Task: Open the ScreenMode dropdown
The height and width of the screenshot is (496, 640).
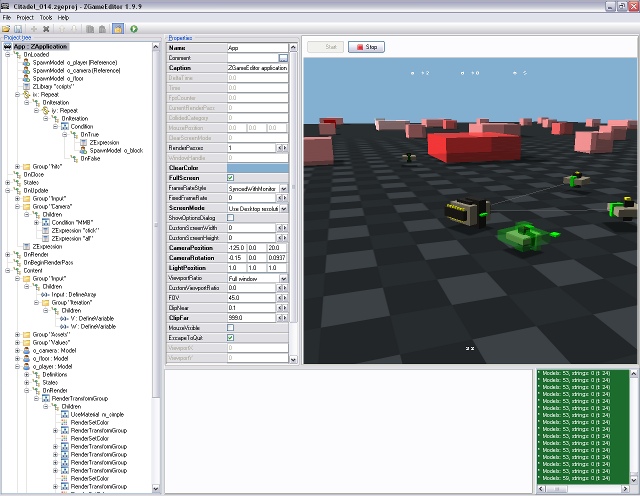Action: 284,208
